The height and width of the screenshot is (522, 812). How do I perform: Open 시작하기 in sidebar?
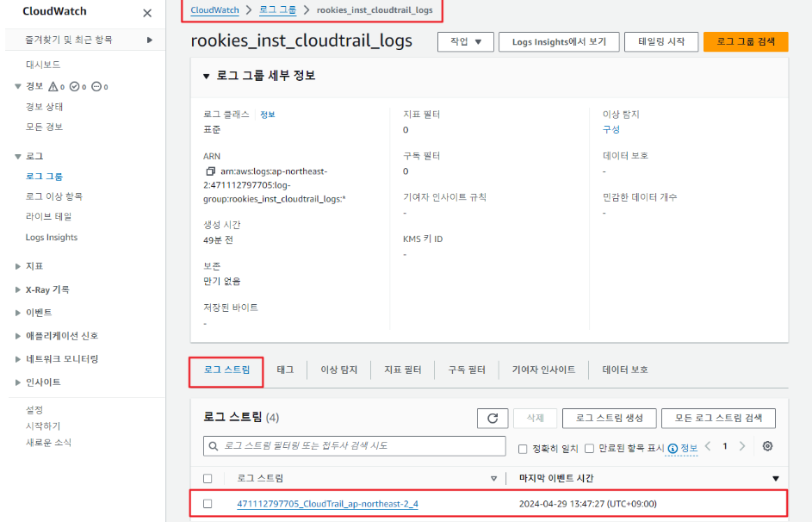click(44, 426)
